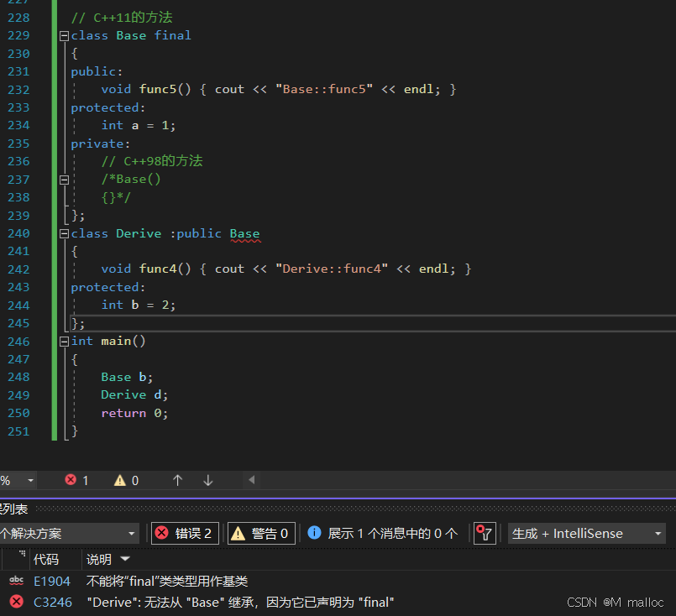
Task: Click the 'Base b;' declaration line
Action: pyautogui.click(x=127, y=378)
